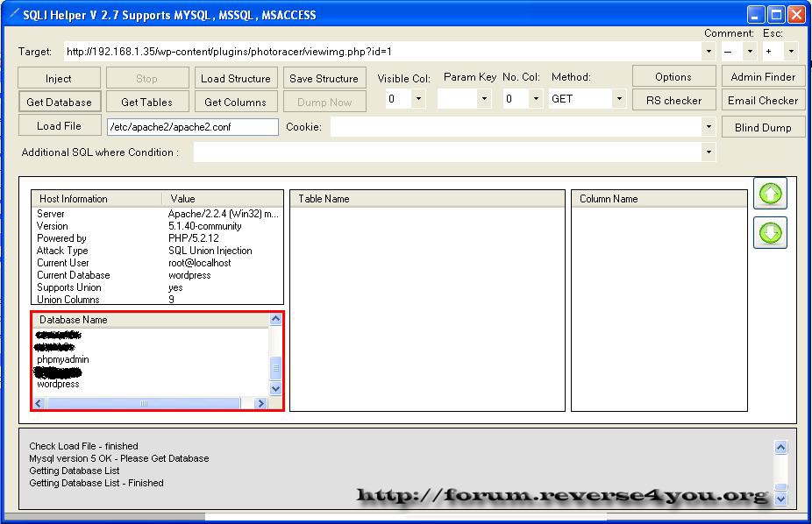Click into the Target URL field
This screenshot has height=524, width=812.
point(383,51)
